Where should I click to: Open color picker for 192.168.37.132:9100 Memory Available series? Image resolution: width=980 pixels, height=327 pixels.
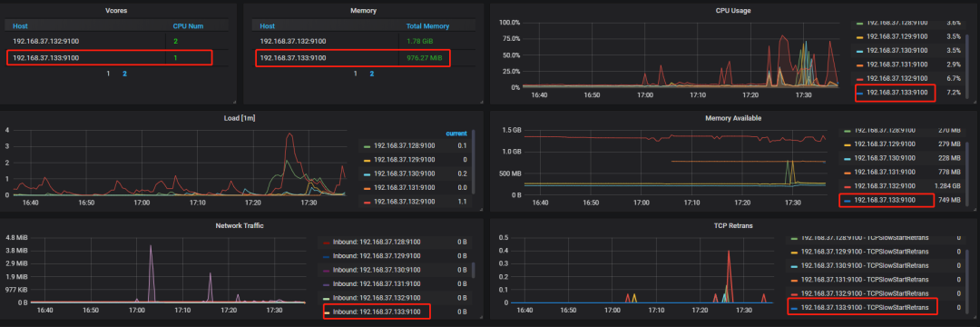(x=847, y=186)
